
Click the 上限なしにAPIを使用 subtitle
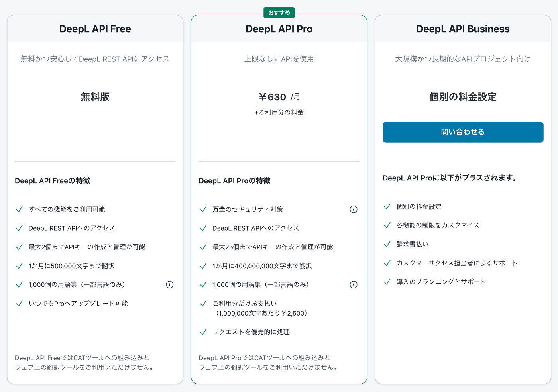click(x=279, y=59)
